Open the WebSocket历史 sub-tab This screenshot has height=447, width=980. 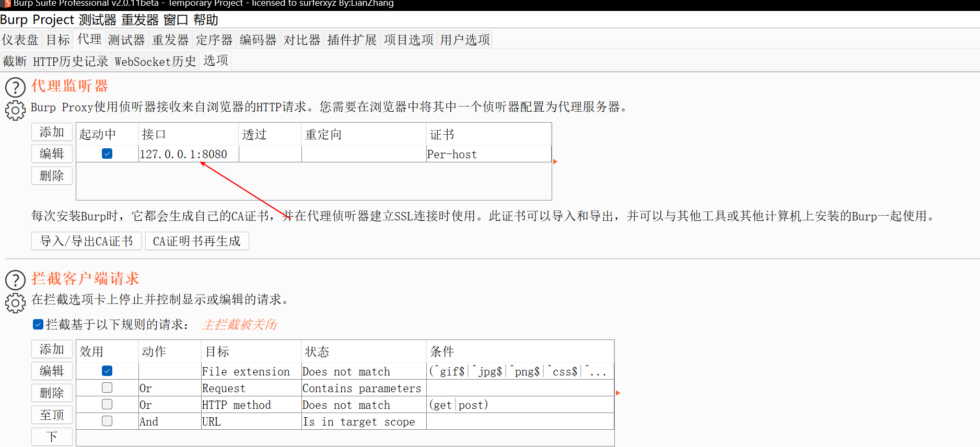[x=155, y=61]
